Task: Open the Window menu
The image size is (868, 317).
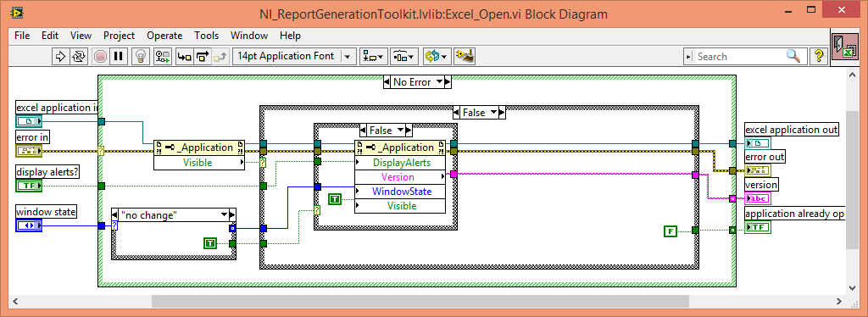Action: pyautogui.click(x=249, y=36)
